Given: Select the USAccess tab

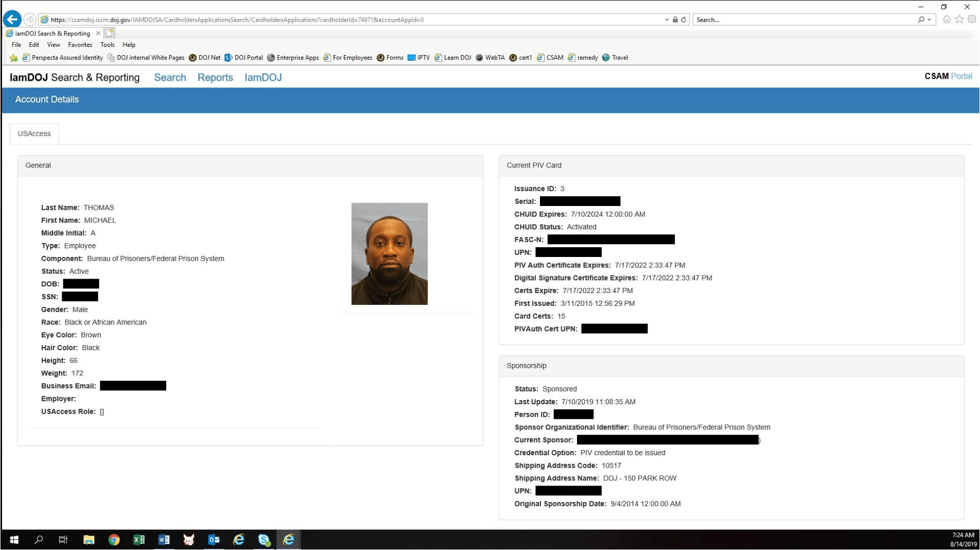Looking at the screenshot, I should [x=34, y=133].
